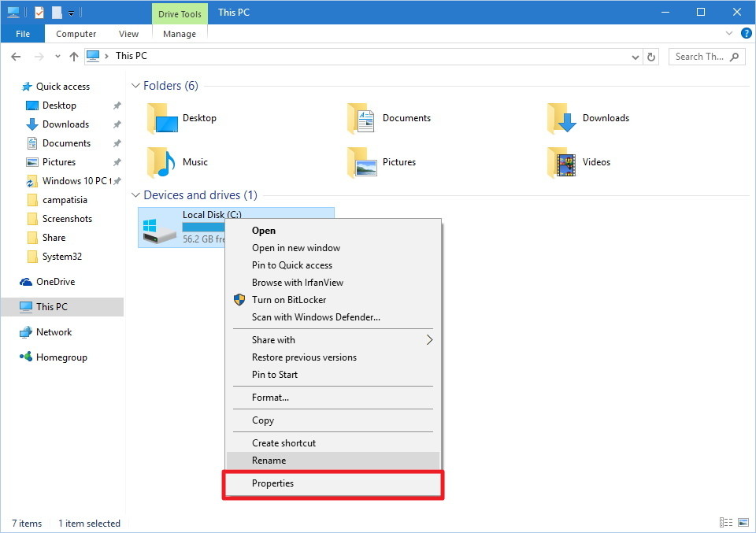Open address bar history dropdown
The width and height of the screenshot is (756, 533).
tap(635, 57)
